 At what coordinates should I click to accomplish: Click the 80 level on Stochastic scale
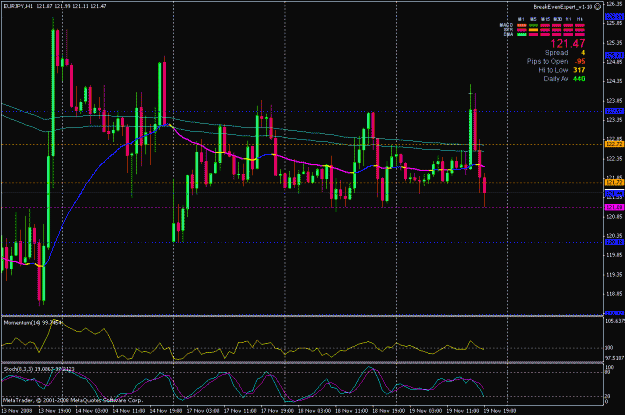click(x=608, y=372)
